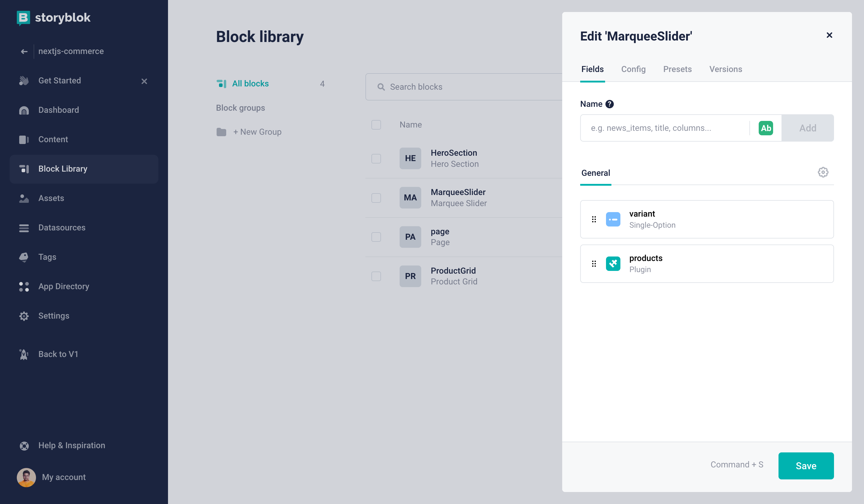
Task: Click the field Name input box
Action: coord(664,128)
